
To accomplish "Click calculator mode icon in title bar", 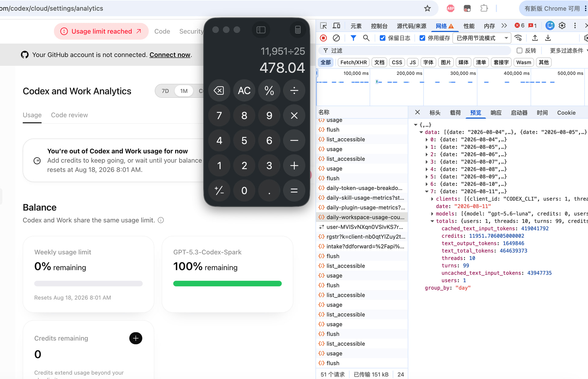I will tap(298, 30).
